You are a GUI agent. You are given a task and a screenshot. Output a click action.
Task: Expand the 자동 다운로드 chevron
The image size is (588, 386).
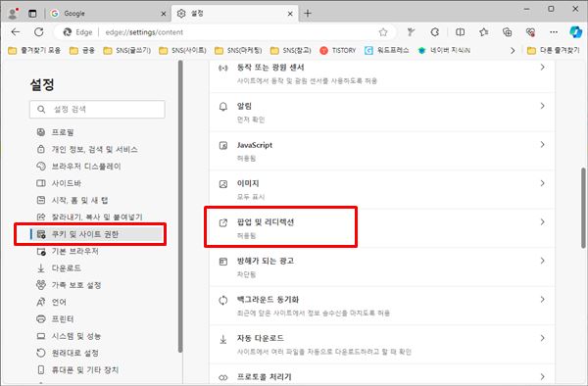pyautogui.click(x=542, y=338)
